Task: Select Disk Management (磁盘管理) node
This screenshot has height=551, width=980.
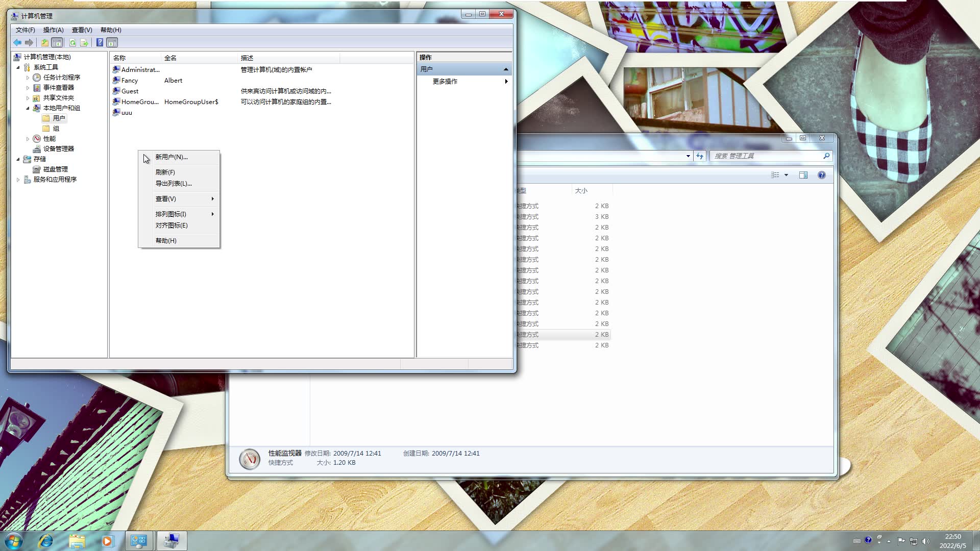Action: click(55, 169)
